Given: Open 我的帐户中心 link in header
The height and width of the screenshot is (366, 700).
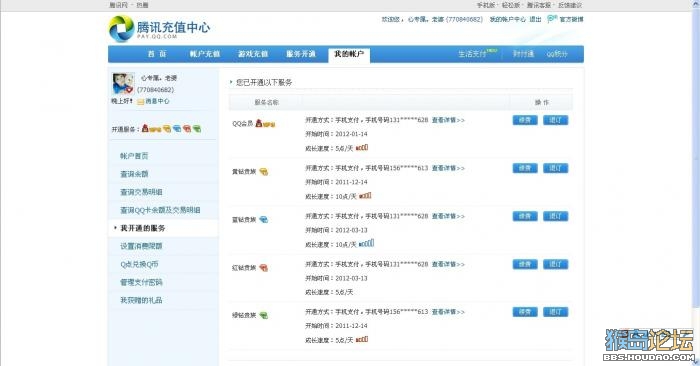Looking at the screenshot, I should 508,19.
